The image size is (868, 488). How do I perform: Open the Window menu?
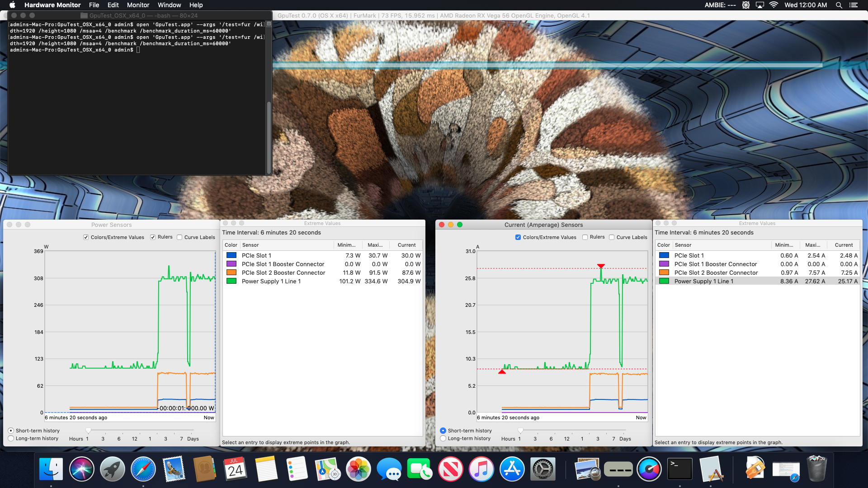point(170,5)
